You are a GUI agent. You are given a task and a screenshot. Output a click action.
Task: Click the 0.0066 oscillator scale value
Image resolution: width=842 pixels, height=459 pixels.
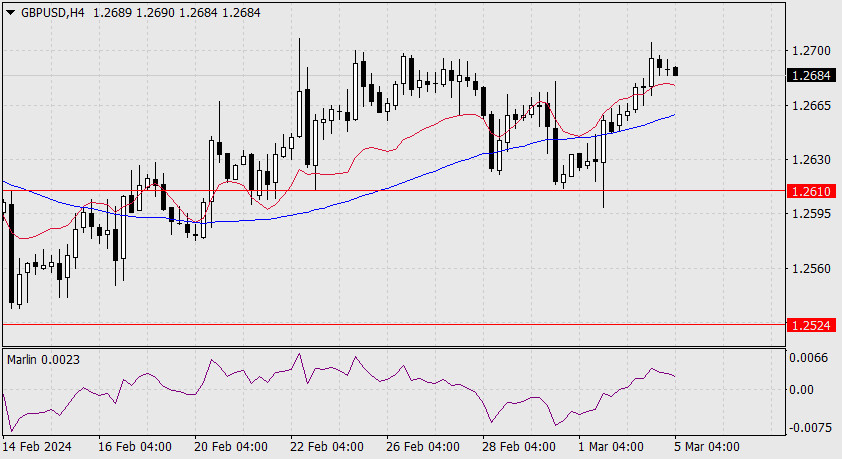[809, 358]
